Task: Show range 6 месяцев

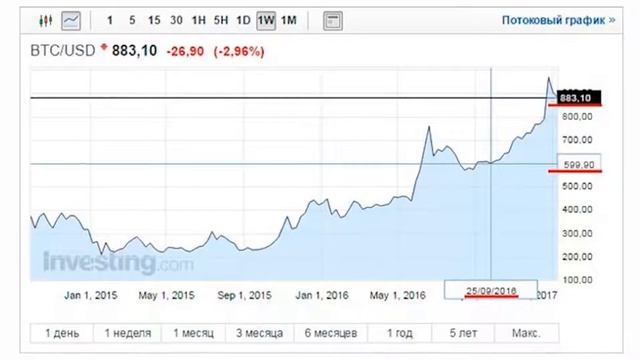Action: (331, 333)
